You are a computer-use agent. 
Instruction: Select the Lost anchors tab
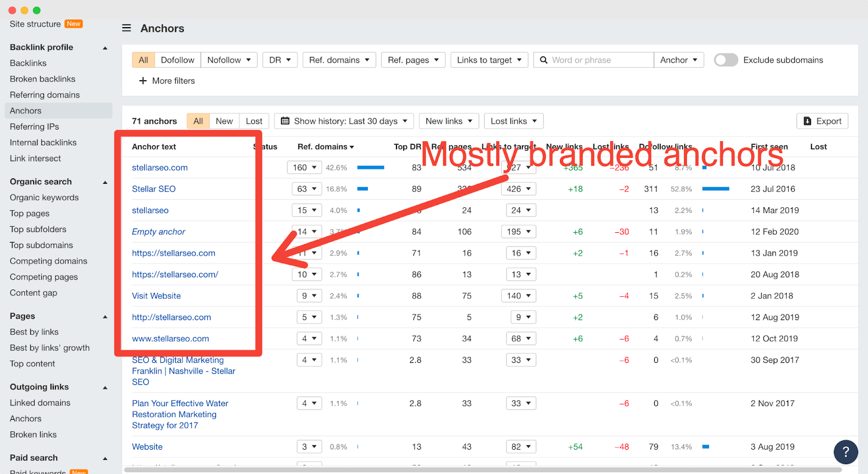click(x=254, y=121)
